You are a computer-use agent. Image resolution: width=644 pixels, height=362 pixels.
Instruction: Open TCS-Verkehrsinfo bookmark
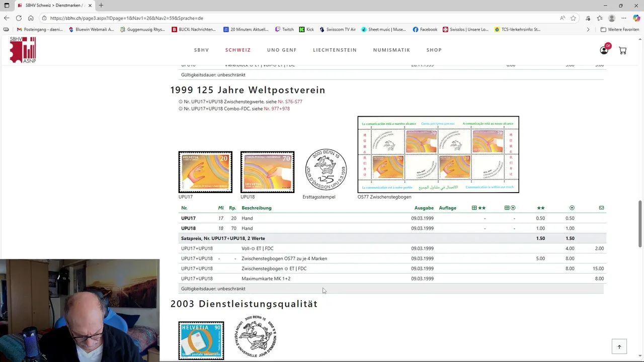click(517, 30)
